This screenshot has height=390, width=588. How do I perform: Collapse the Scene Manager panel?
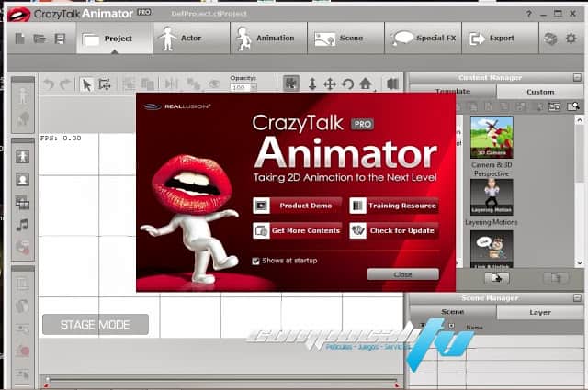click(577, 298)
